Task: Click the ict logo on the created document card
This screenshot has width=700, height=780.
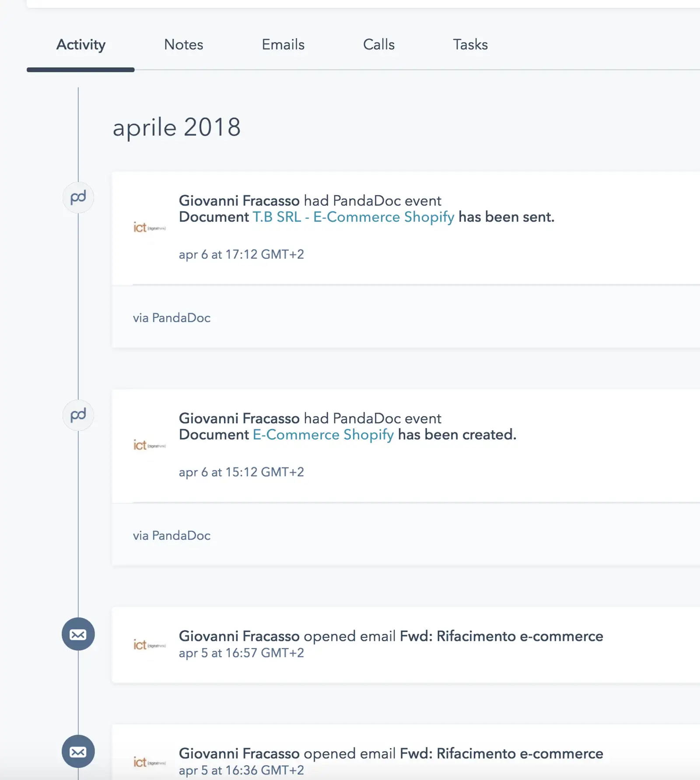Action: [149, 444]
